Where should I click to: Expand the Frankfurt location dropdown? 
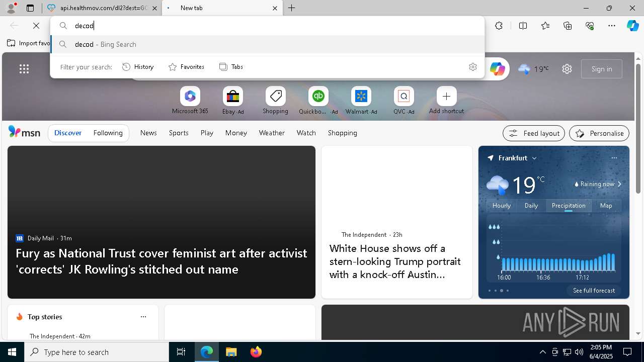coord(534,158)
